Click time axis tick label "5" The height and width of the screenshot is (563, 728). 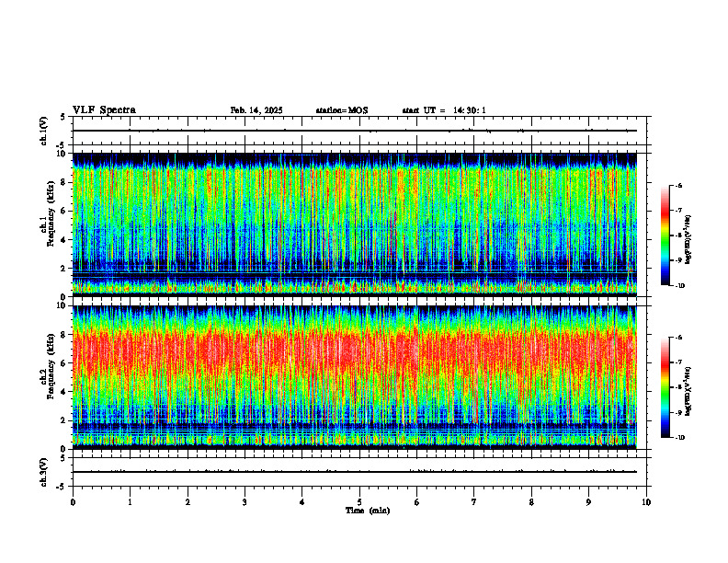[x=359, y=502]
